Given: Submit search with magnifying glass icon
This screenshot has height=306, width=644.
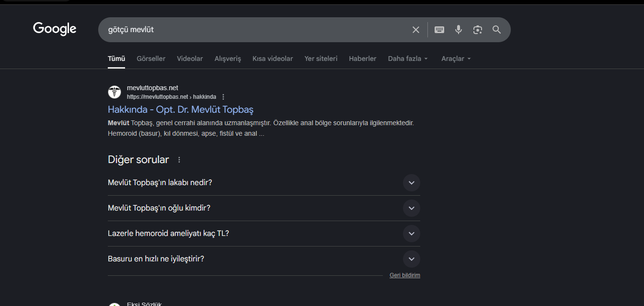Looking at the screenshot, I should point(497,30).
